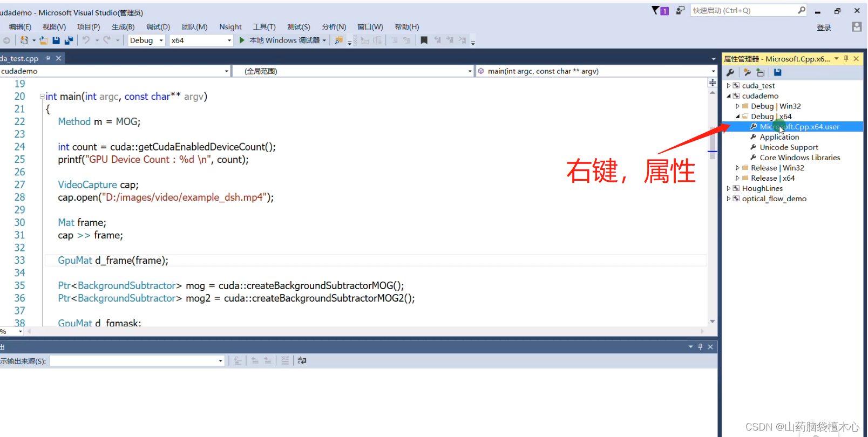Open the Nsight menu
Viewport: 868px width, 437px height.
pyautogui.click(x=230, y=27)
